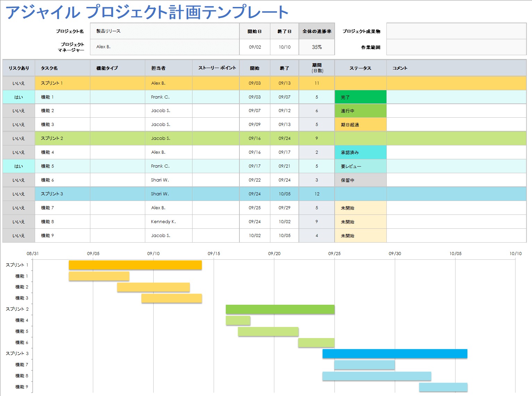The width and height of the screenshot is (532, 396).
Task: Click the コメント column header
Action: [x=457, y=68]
